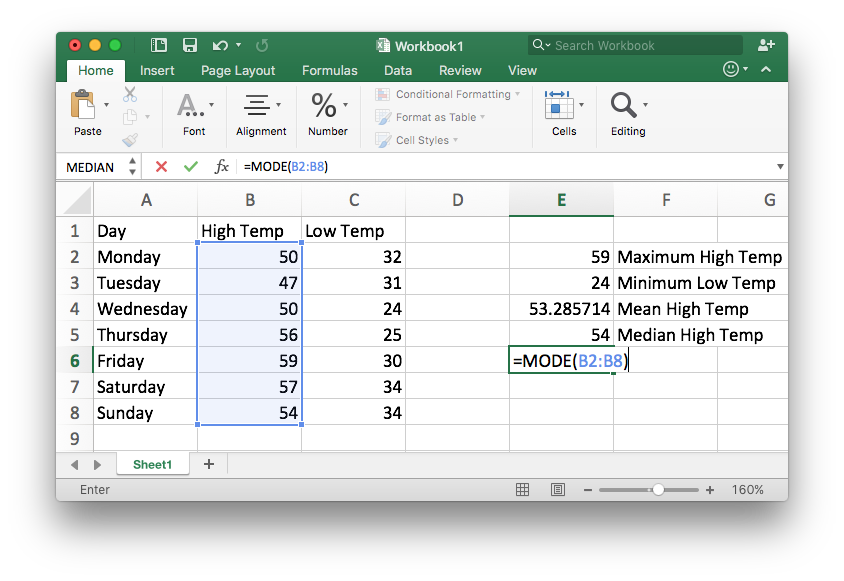Cancel formula entry with red X

tap(161, 167)
